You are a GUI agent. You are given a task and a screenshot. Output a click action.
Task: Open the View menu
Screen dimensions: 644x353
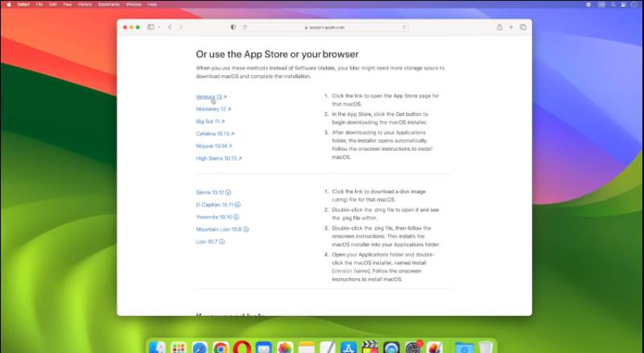tap(68, 5)
